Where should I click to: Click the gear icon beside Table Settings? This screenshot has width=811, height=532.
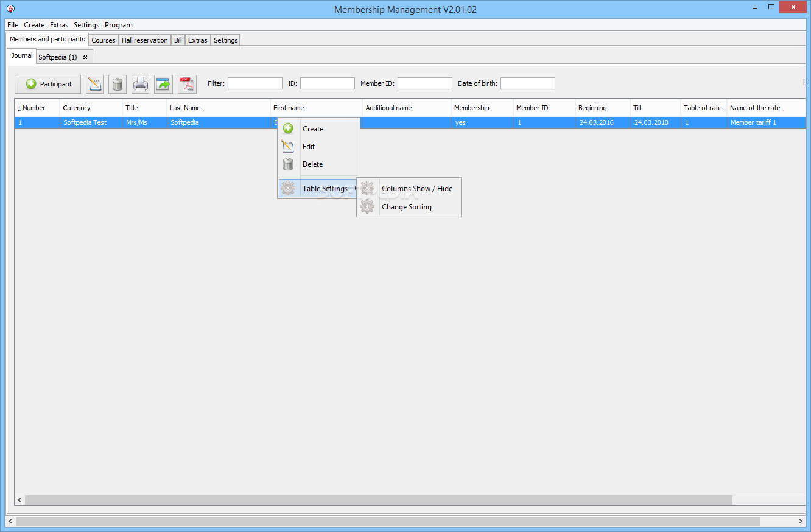[288, 189]
